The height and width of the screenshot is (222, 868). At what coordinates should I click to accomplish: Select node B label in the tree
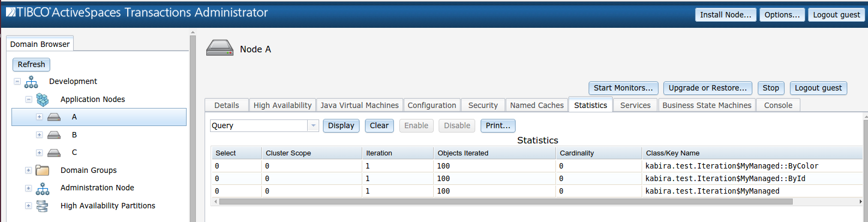74,135
